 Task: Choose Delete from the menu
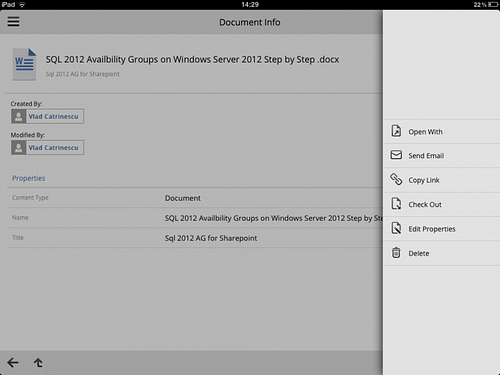click(441, 253)
